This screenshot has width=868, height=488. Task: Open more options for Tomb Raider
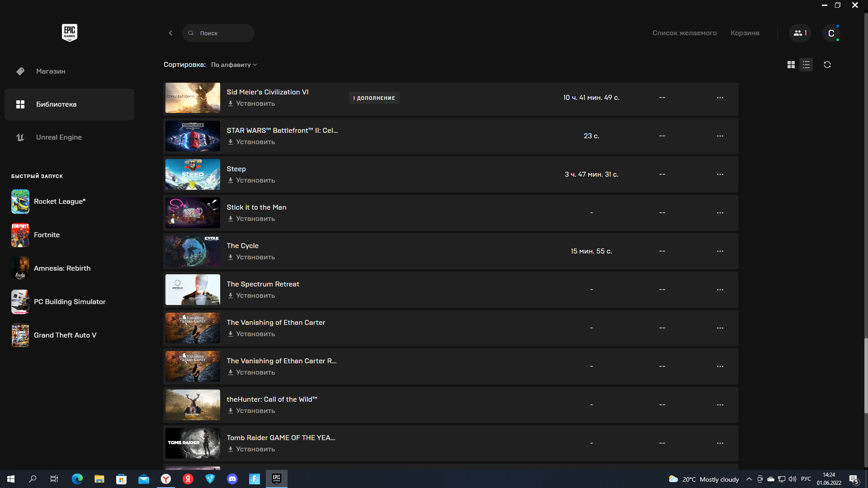click(x=720, y=443)
